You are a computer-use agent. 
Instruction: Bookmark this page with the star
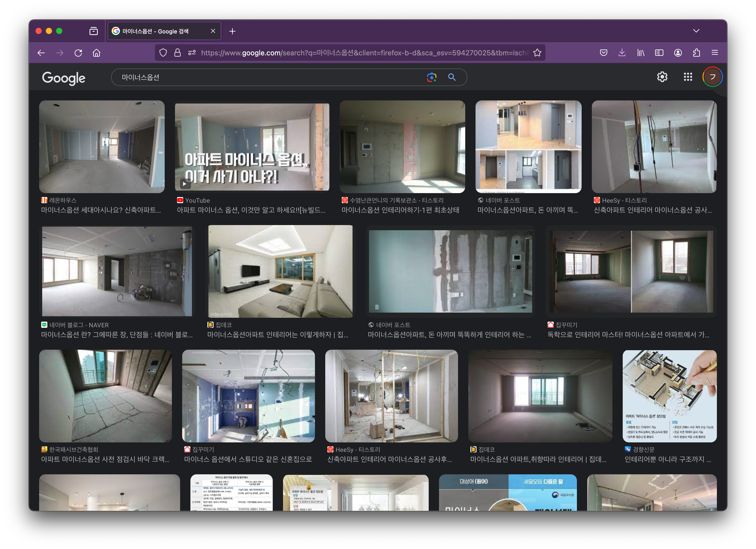pos(537,53)
